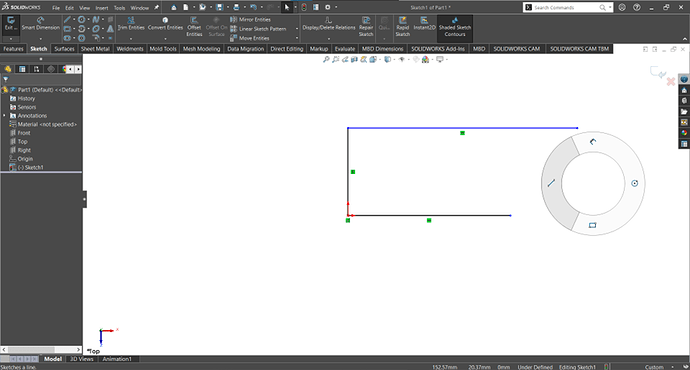690x370 pixels.
Task: Click the Trim Entities tool
Action: pos(131,24)
